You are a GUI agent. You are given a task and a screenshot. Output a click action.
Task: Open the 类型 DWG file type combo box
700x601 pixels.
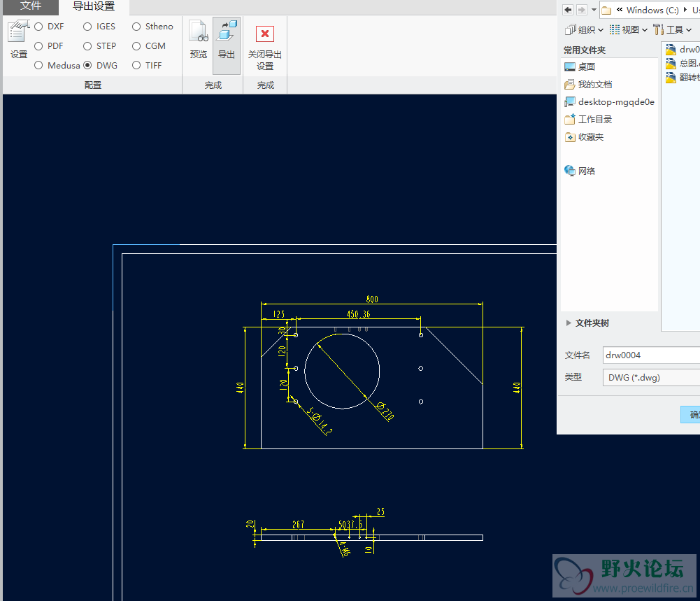tap(650, 378)
